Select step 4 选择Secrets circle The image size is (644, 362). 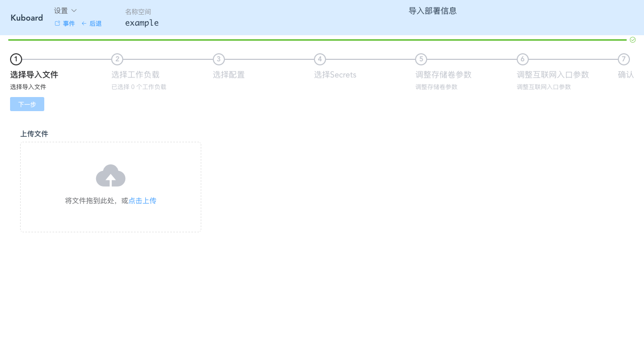pos(319,59)
